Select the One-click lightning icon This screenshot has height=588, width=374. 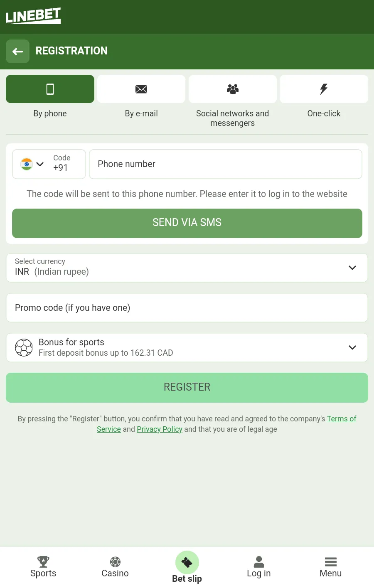tap(324, 89)
